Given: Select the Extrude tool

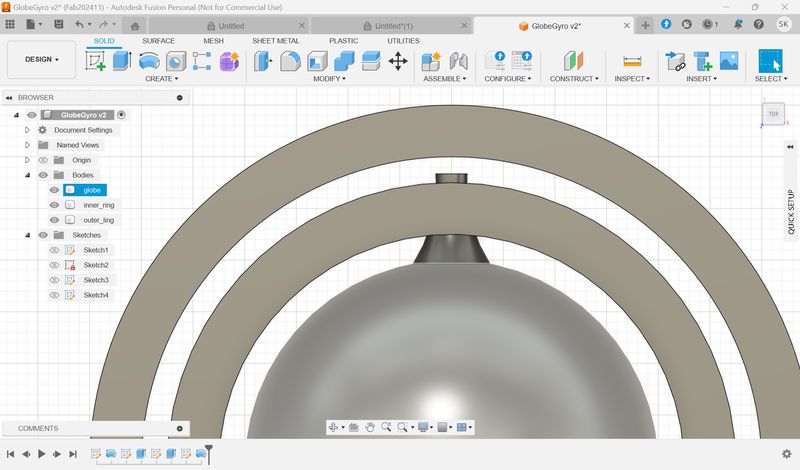Looking at the screenshot, I should [x=122, y=61].
